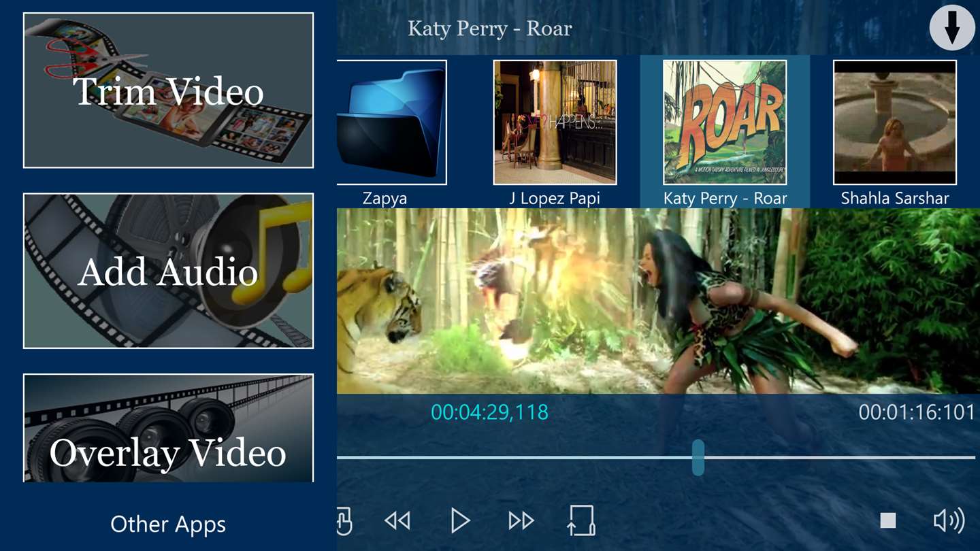
Task: Stop video playback
Action: point(887,520)
